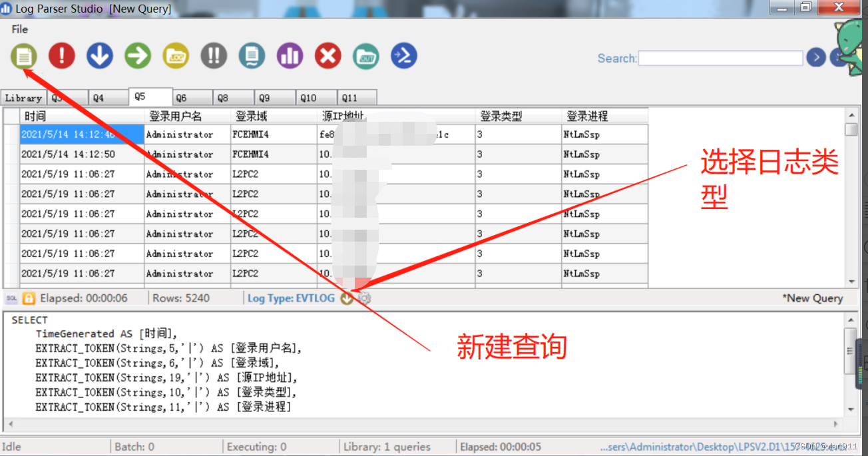
Task: Open the File menu
Action: (x=20, y=29)
